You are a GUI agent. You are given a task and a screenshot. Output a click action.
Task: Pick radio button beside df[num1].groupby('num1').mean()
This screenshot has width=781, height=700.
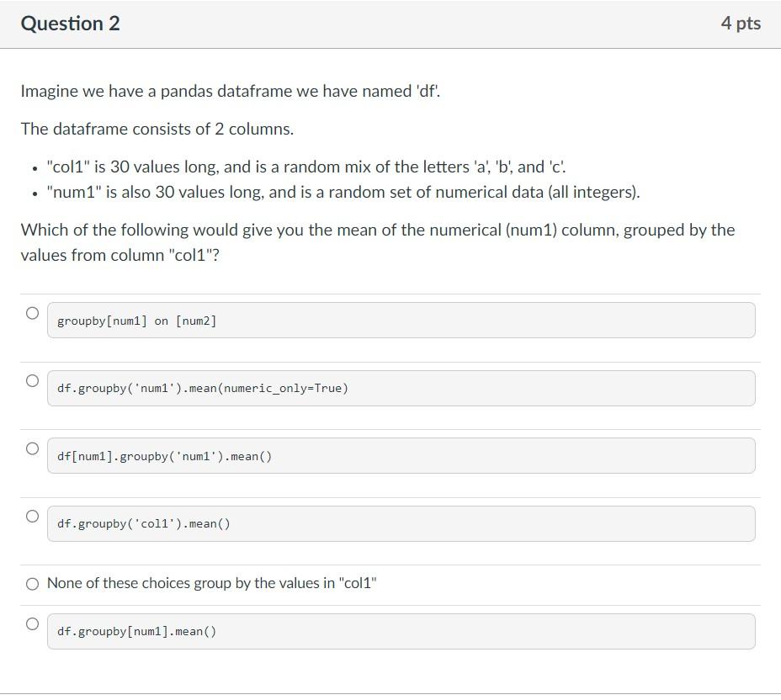[32, 448]
